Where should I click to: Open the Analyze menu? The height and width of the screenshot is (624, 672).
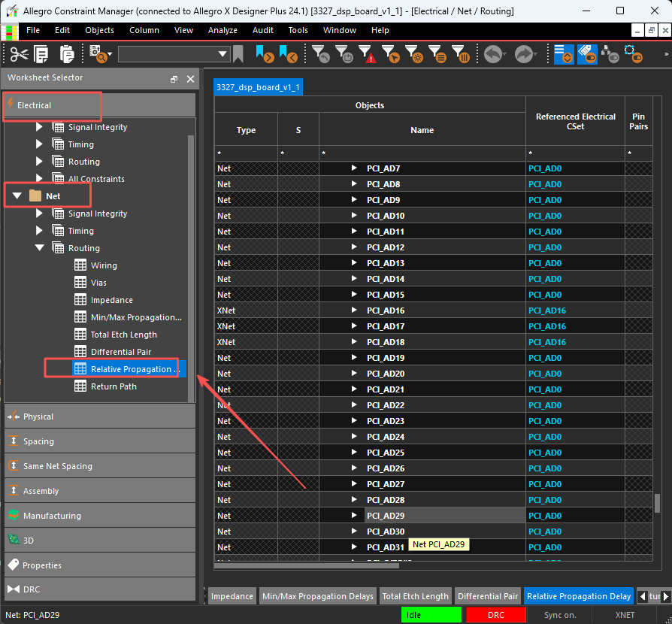coord(222,30)
